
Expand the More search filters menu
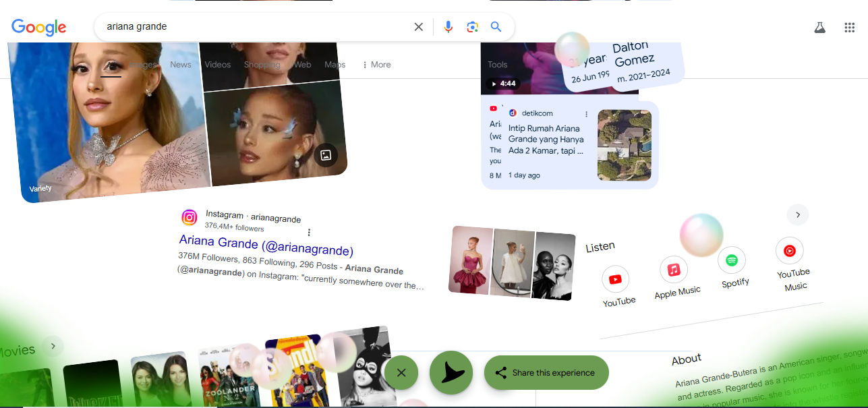(x=376, y=65)
